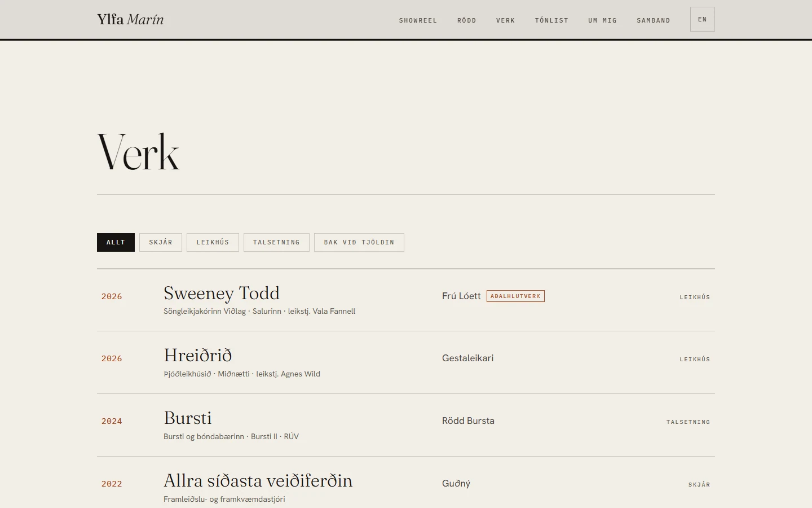Open the Sweeney Todd entry title
The width and height of the screenshot is (812, 508).
tap(222, 293)
